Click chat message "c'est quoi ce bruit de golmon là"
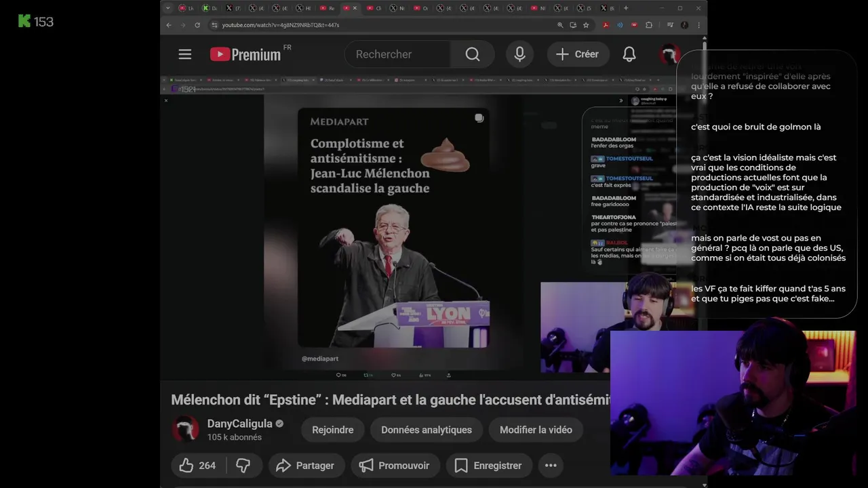Image resolution: width=868 pixels, height=488 pixels. tap(756, 127)
